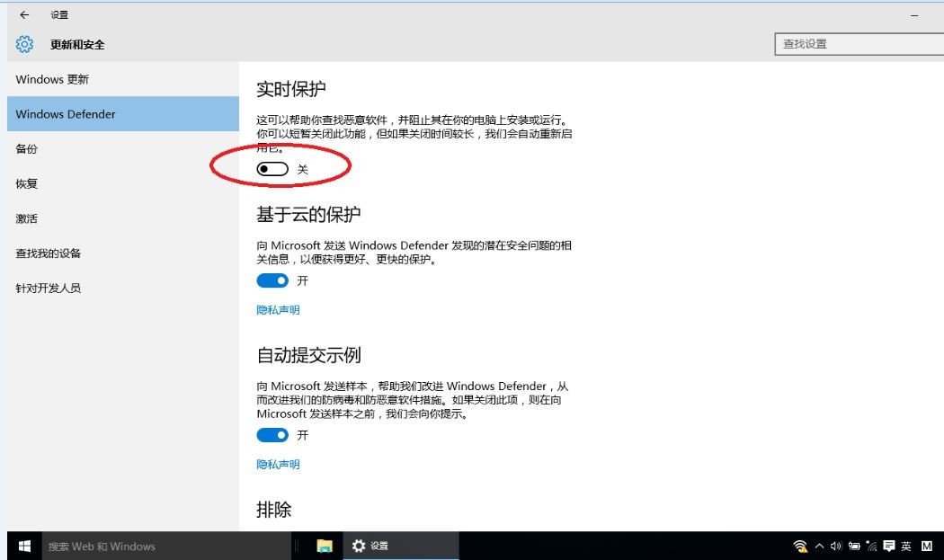Go back using the arrow in Settings
The width and height of the screenshot is (944, 560).
24,14
